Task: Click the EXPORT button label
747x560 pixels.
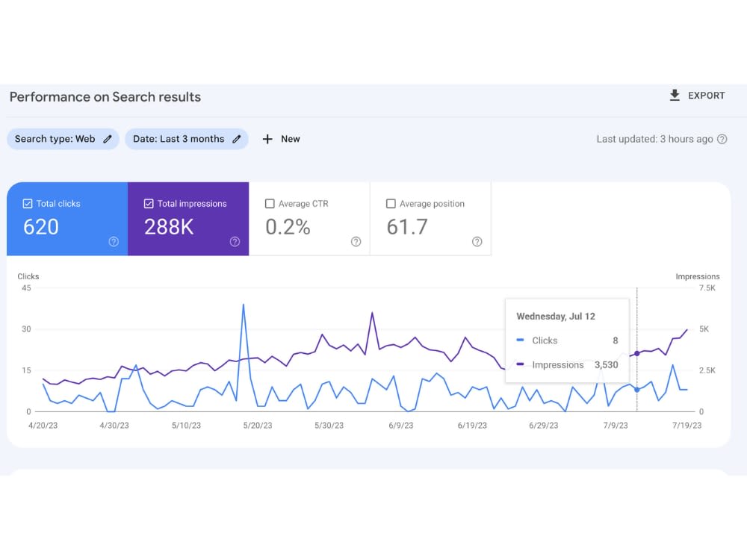Action: coord(706,96)
